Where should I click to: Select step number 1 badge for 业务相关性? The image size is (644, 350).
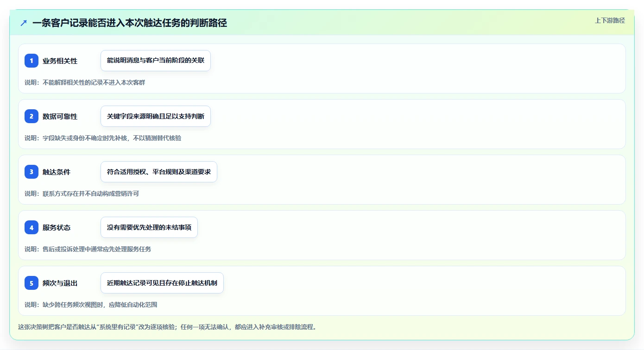click(x=32, y=61)
